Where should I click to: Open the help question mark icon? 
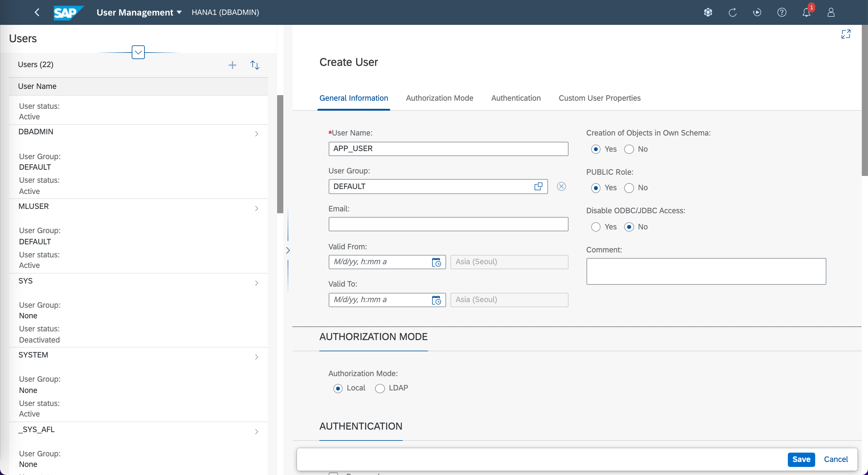tap(781, 12)
